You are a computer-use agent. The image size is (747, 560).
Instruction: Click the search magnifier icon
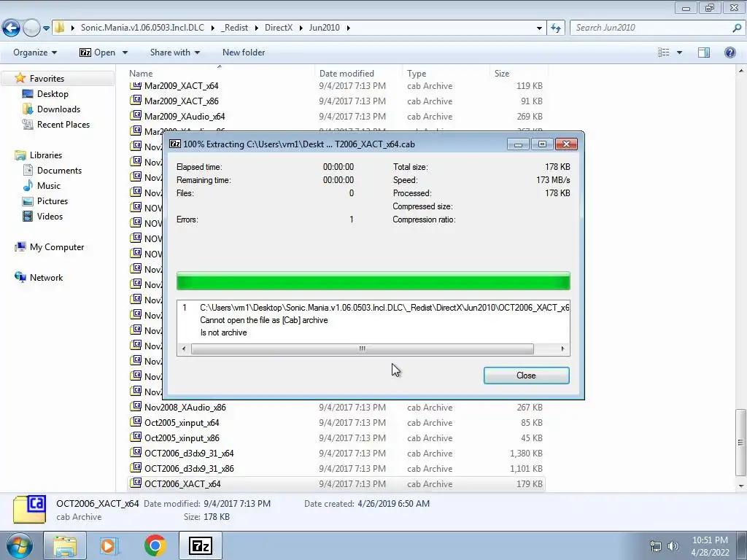click(x=737, y=28)
